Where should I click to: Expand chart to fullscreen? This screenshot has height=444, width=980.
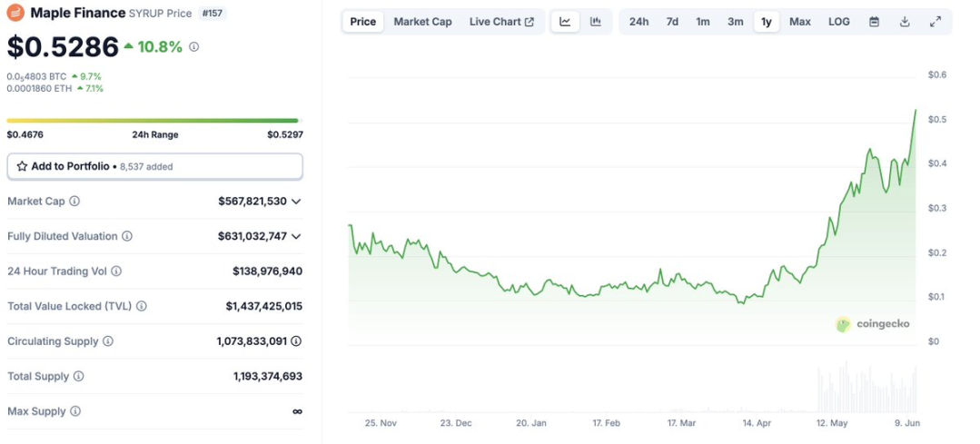935,22
